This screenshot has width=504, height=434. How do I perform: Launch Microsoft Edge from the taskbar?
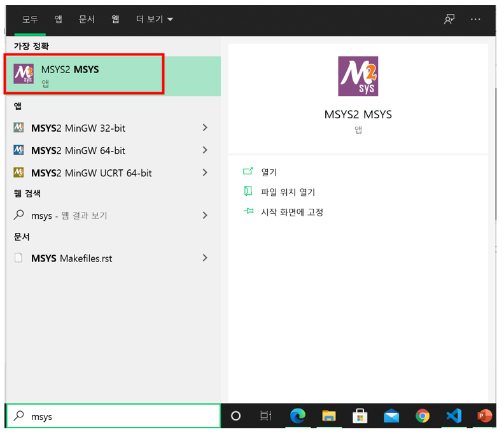(x=298, y=416)
